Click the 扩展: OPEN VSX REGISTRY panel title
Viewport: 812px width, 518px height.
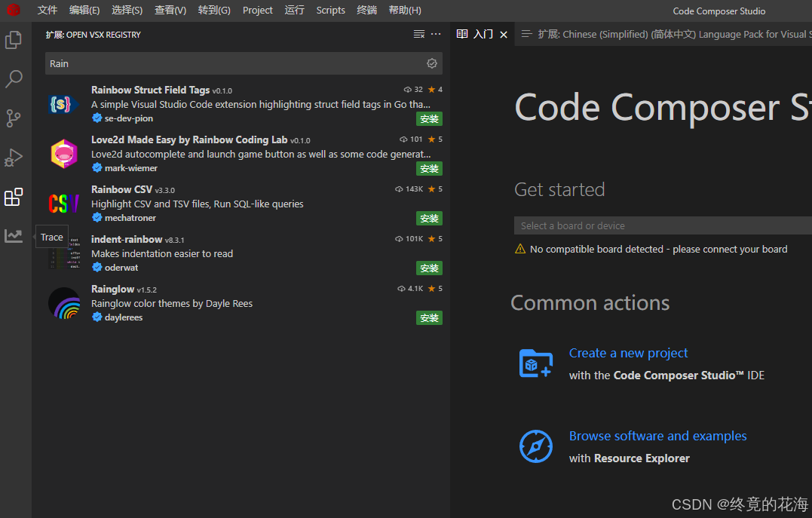(x=93, y=35)
